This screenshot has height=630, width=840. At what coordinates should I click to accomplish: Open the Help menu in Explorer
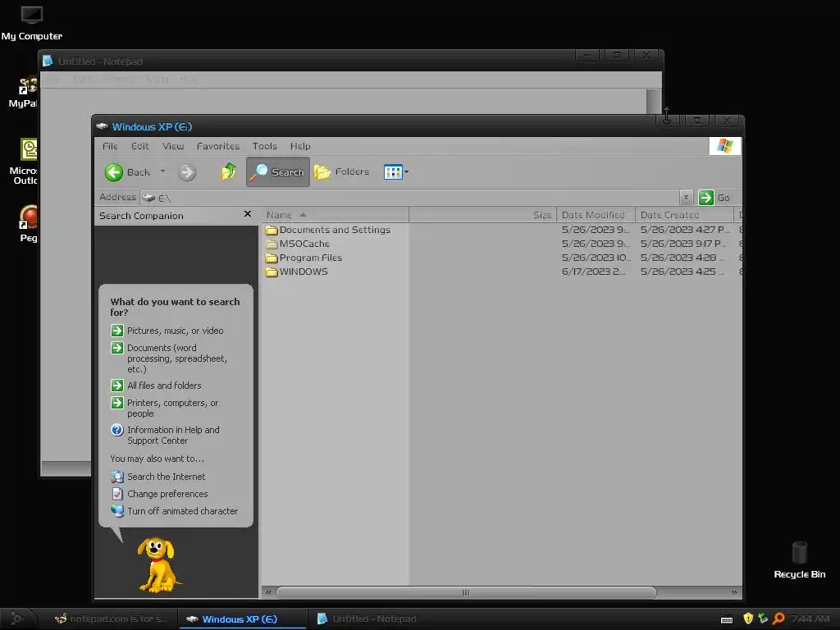[x=300, y=146]
